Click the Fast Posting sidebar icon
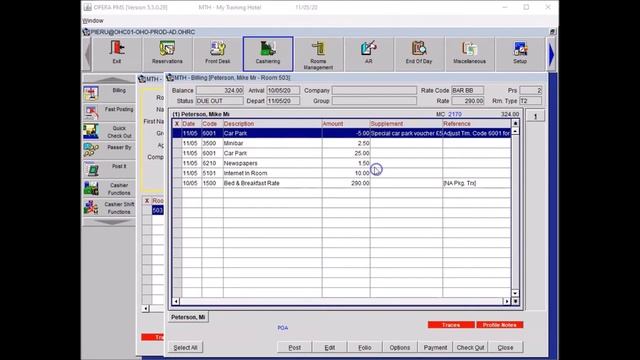The image size is (640, 360). click(x=109, y=112)
